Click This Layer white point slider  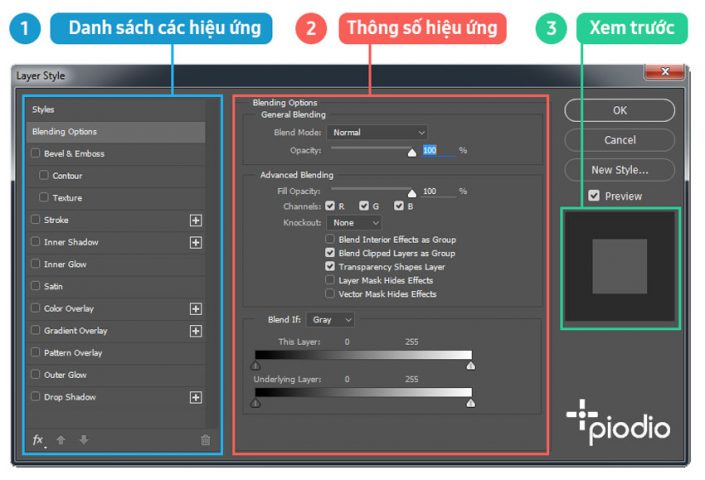click(x=471, y=365)
